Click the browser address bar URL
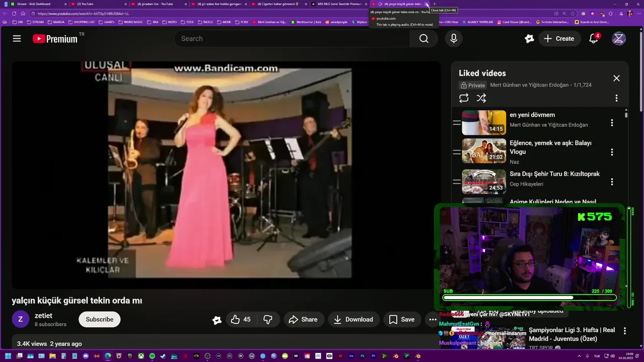Screen dimensions: 644x362 coord(84,14)
